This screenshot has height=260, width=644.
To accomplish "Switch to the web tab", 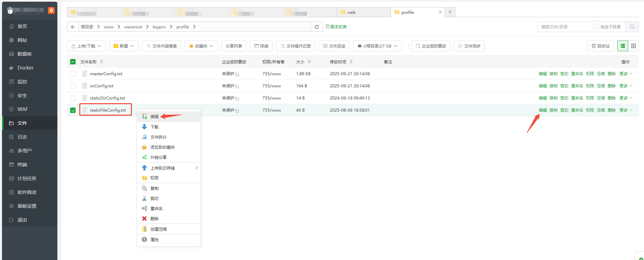I will coord(364,12).
